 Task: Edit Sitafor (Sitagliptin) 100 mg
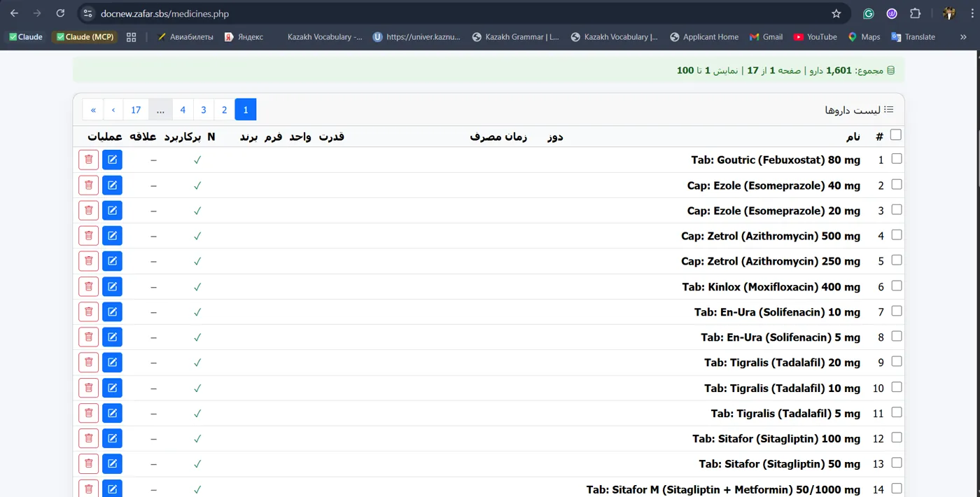click(x=112, y=438)
